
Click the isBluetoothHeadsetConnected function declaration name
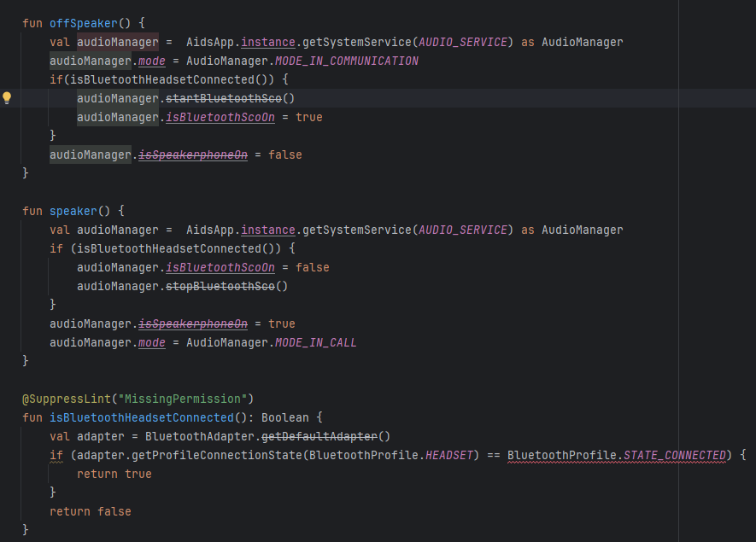click(142, 417)
